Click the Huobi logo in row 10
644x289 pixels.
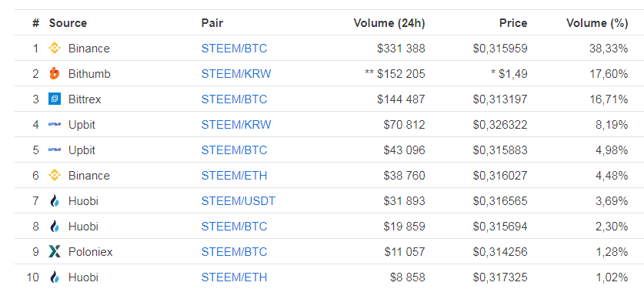[55, 277]
